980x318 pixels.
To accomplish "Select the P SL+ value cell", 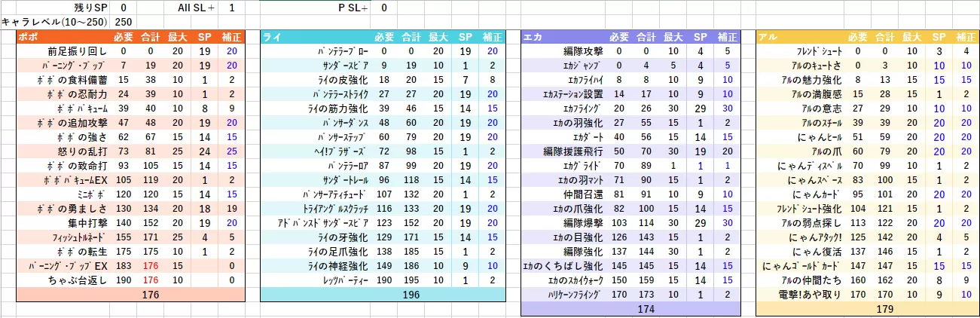I will [384, 8].
